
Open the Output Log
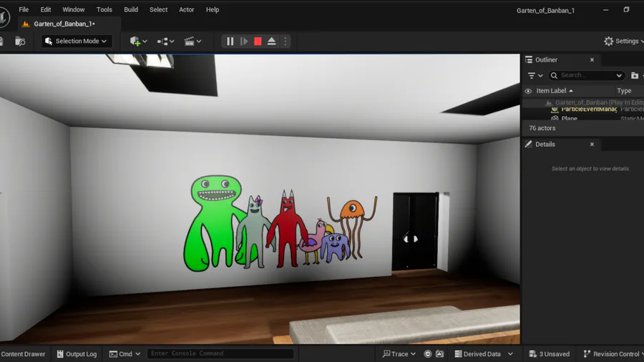point(77,354)
